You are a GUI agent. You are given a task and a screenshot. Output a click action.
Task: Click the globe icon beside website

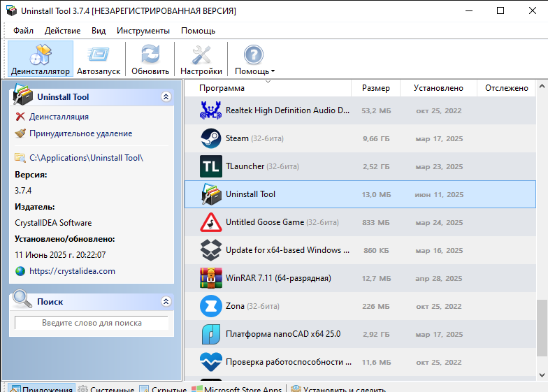click(x=20, y=271)
